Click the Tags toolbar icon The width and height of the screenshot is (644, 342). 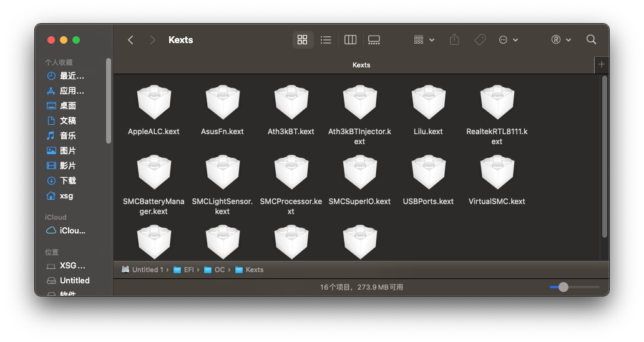tap(480, 40)
